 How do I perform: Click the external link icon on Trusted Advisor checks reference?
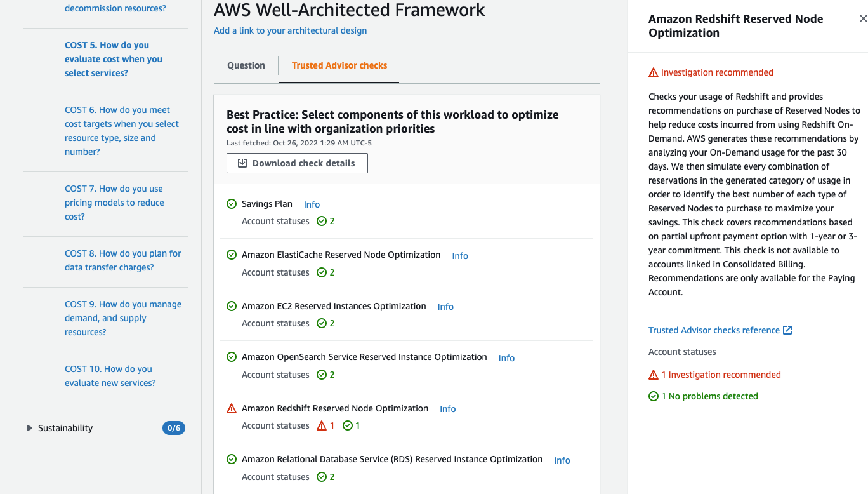point(788,330)
